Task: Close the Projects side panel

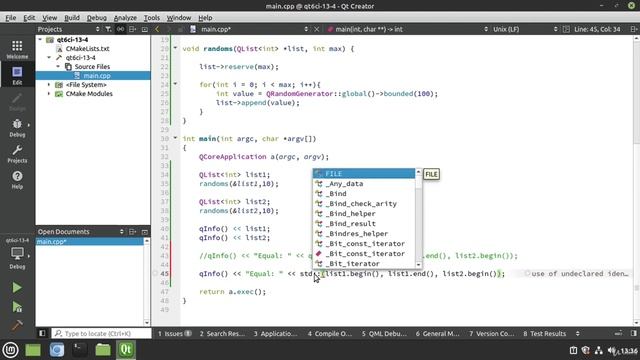Action: (x=144, y=29)
